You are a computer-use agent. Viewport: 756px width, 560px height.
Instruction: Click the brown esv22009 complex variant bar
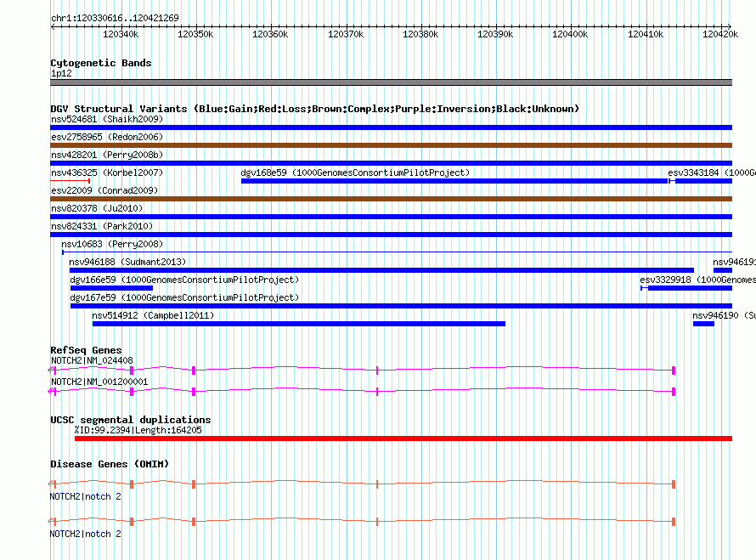click(x=391, y=199)
